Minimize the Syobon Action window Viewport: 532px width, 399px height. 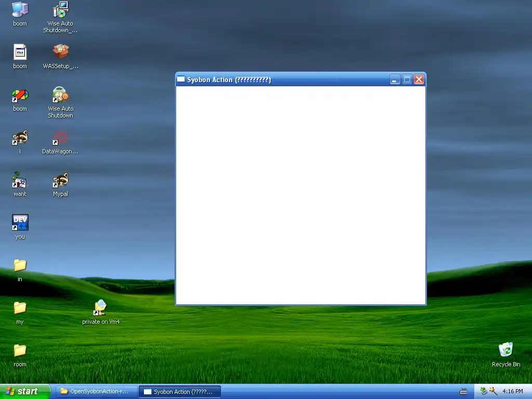point(395,79)
